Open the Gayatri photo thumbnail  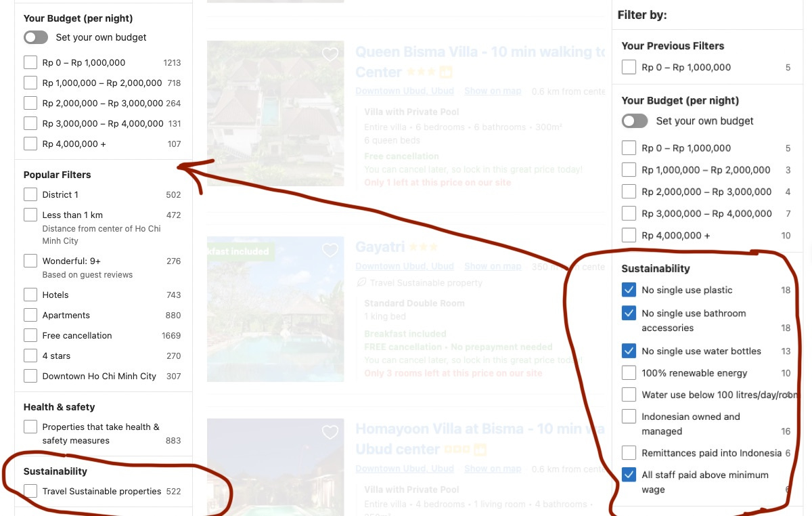pos(275,309)
